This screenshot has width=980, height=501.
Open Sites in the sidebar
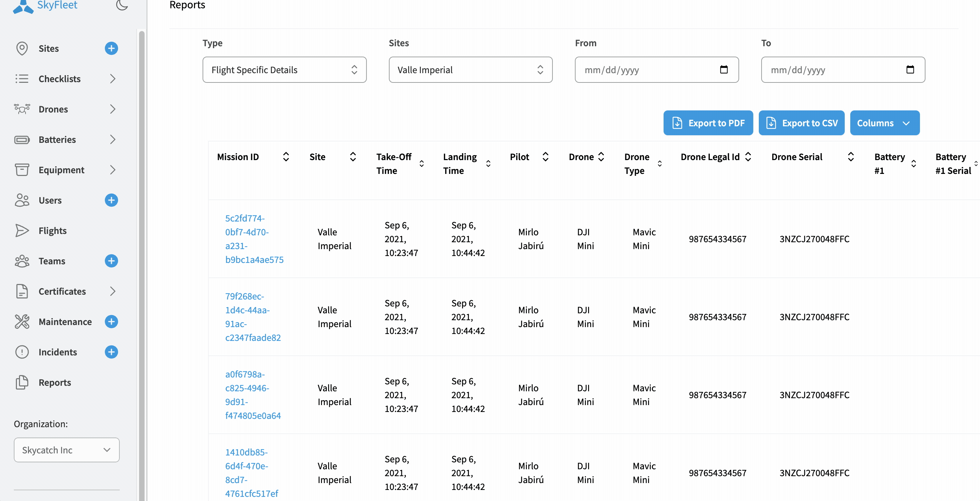point(49,48)
